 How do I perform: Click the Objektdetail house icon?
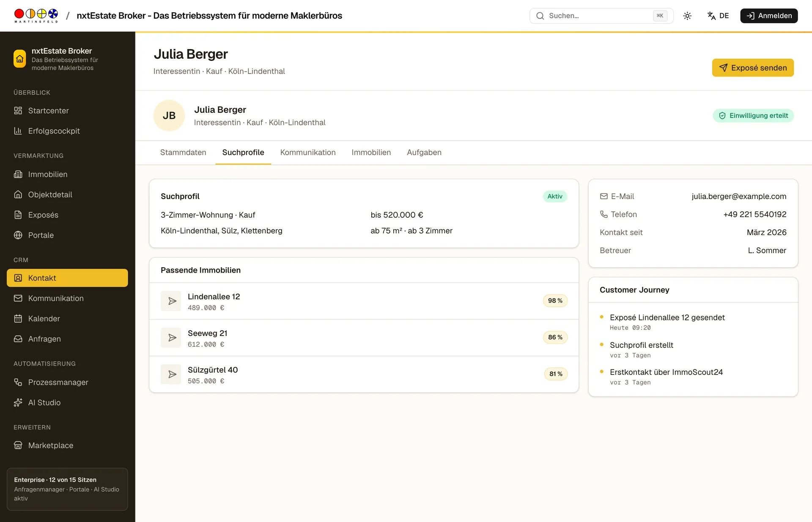(18, 194)
